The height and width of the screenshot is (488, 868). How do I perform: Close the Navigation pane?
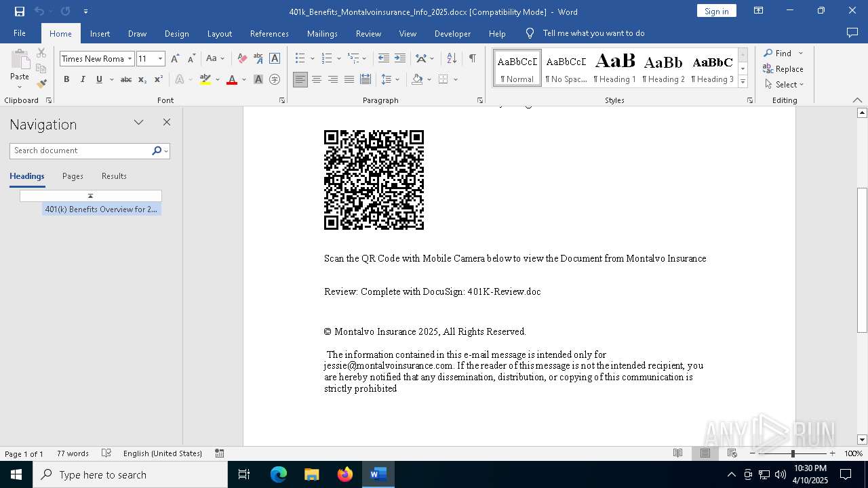[x=167, y=123]
